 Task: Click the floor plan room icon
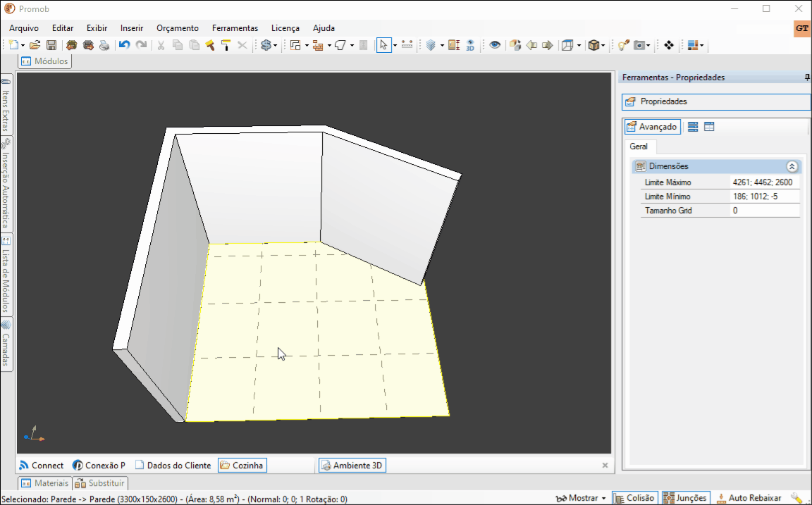295,46
